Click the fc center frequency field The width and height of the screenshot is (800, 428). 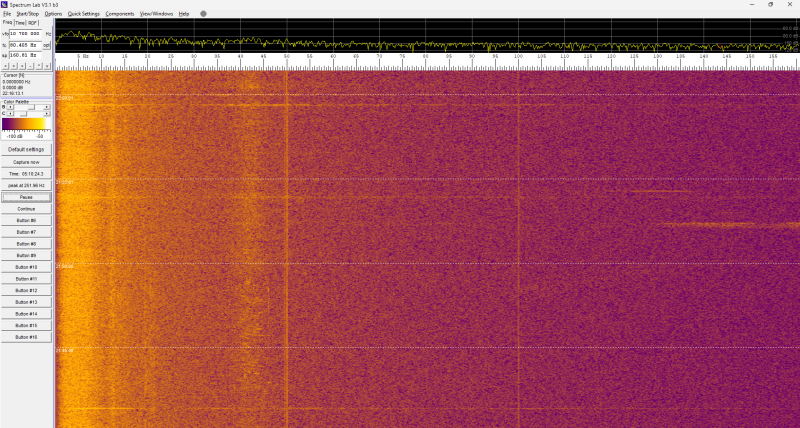(x=26, y=44)
